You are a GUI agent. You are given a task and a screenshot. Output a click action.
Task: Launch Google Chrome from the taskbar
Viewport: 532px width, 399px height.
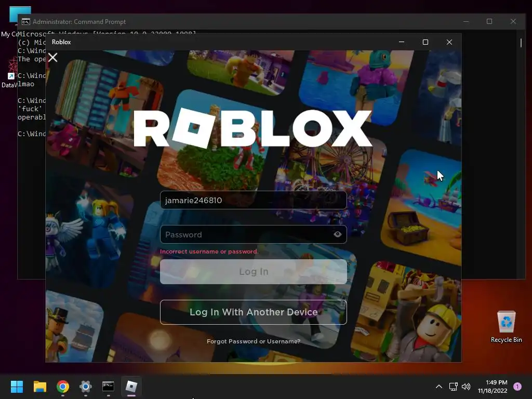pos(63,387)
